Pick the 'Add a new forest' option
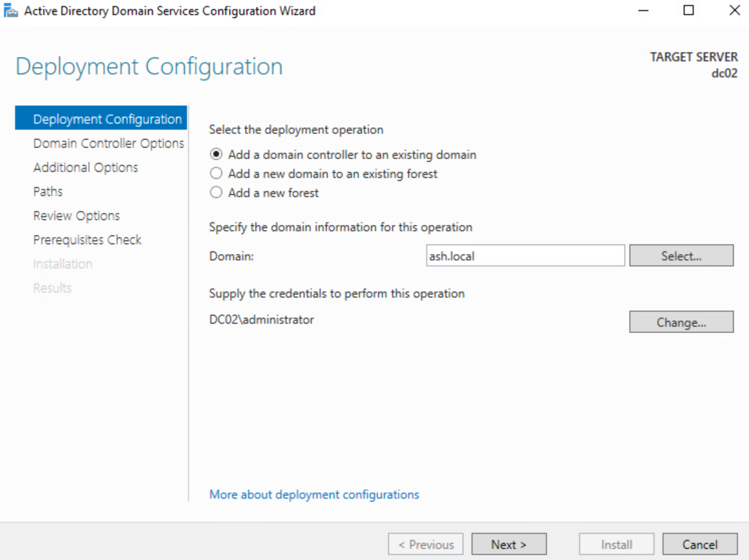Viewport: 749px width, 560px height. tap(216, 193)
